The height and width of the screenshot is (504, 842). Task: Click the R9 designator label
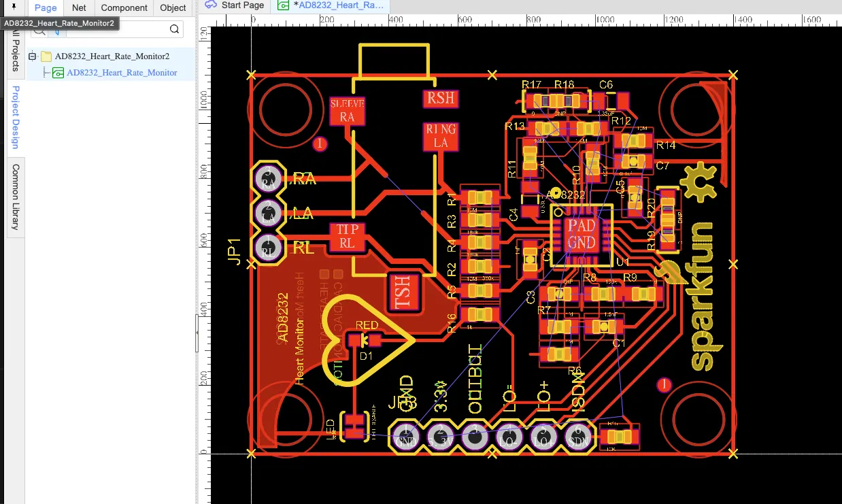point(630,277)
